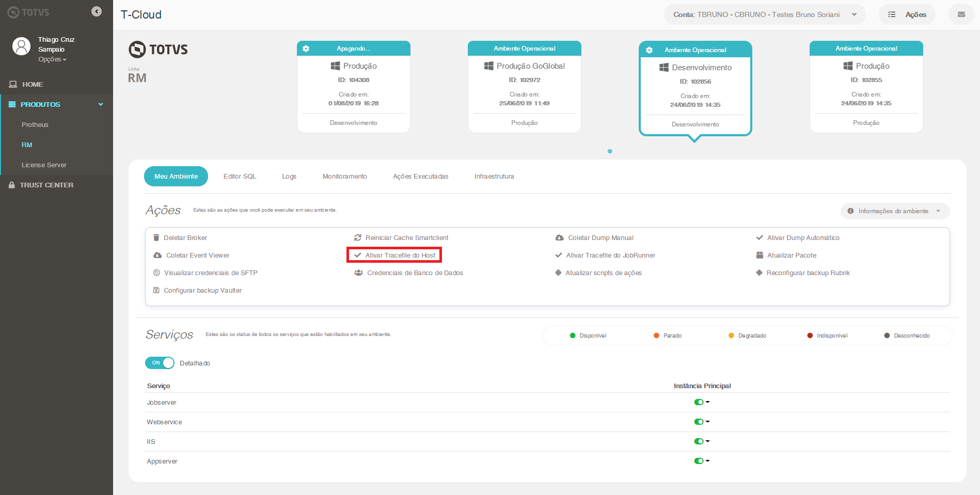Screen dimensions: 980x495
Task: Click orange Parado legend dot
Action: pos(656,336)
